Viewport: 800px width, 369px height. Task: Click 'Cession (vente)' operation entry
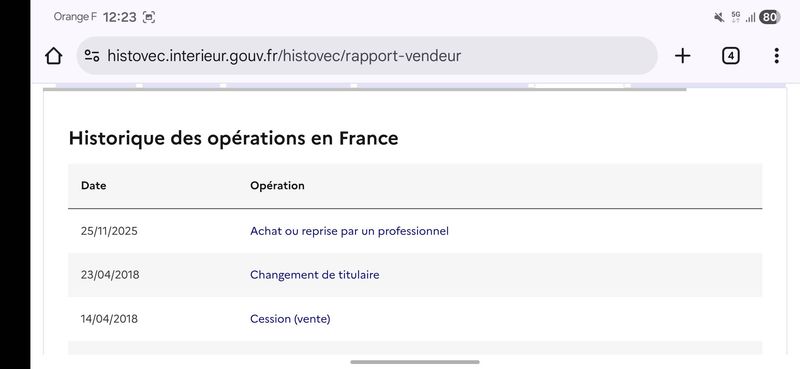(x=290, y=319)
